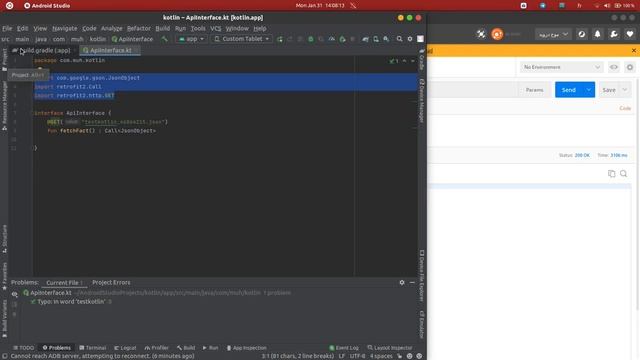Click the Params button in Postman

coord(534,90)
